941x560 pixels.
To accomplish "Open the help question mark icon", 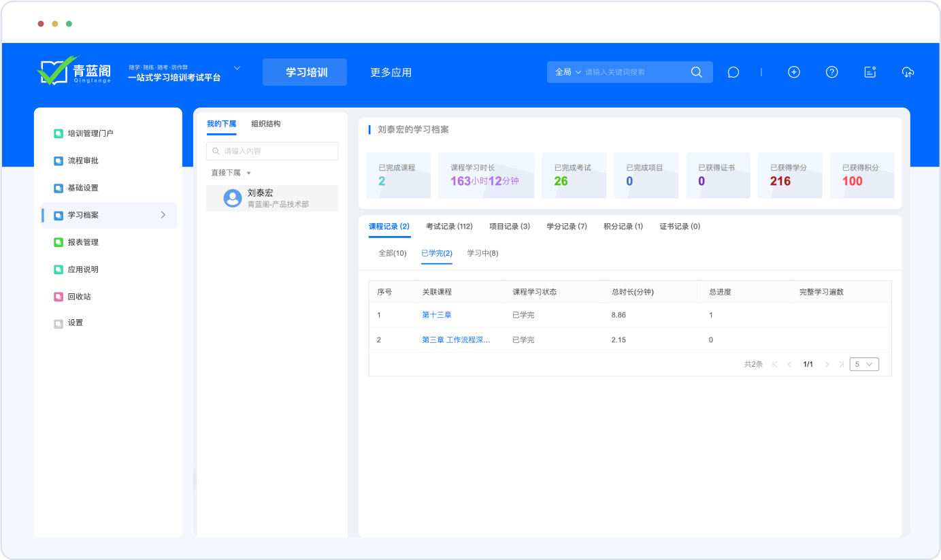I will 831,72.
